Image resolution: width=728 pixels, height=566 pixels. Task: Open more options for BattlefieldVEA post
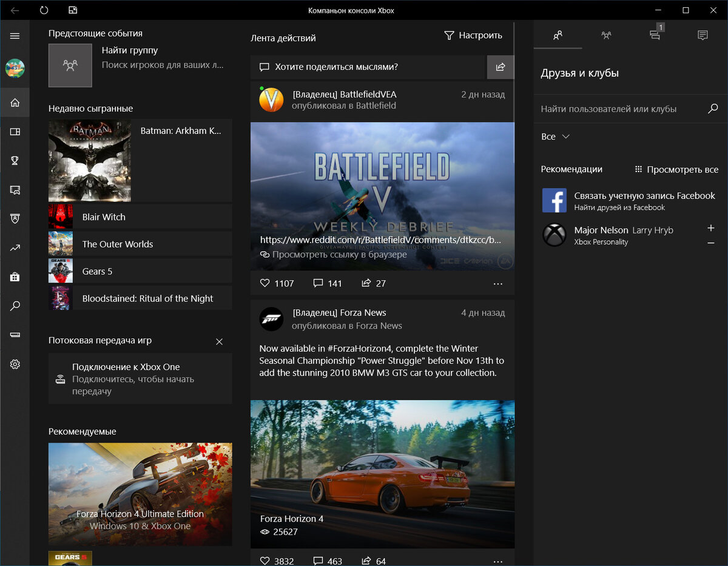[498, 283]
